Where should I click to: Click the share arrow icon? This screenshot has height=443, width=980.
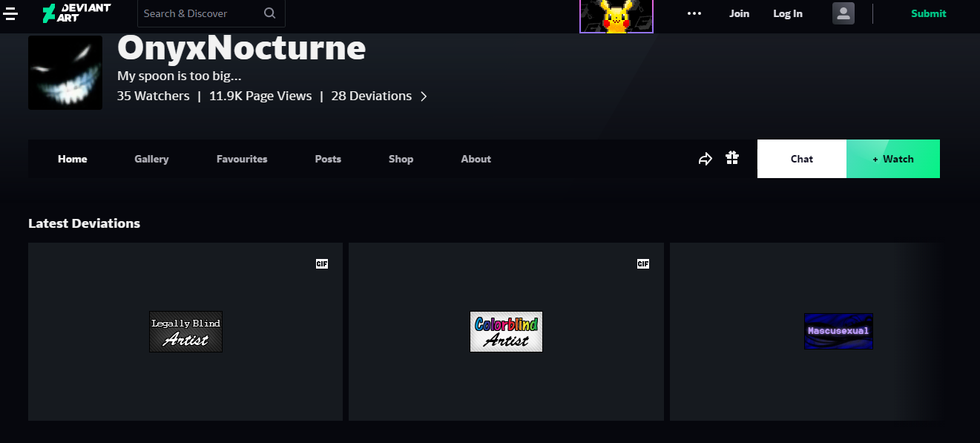click(x=706, y=159)
